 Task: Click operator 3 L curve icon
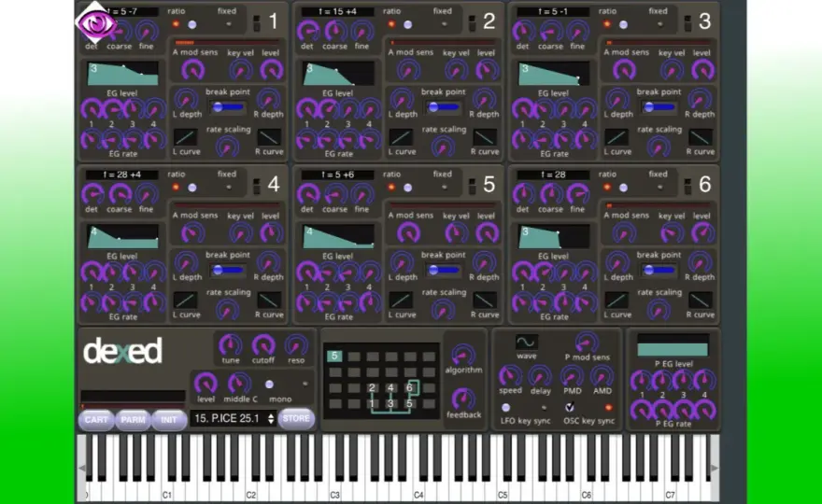tap(616, 137)
